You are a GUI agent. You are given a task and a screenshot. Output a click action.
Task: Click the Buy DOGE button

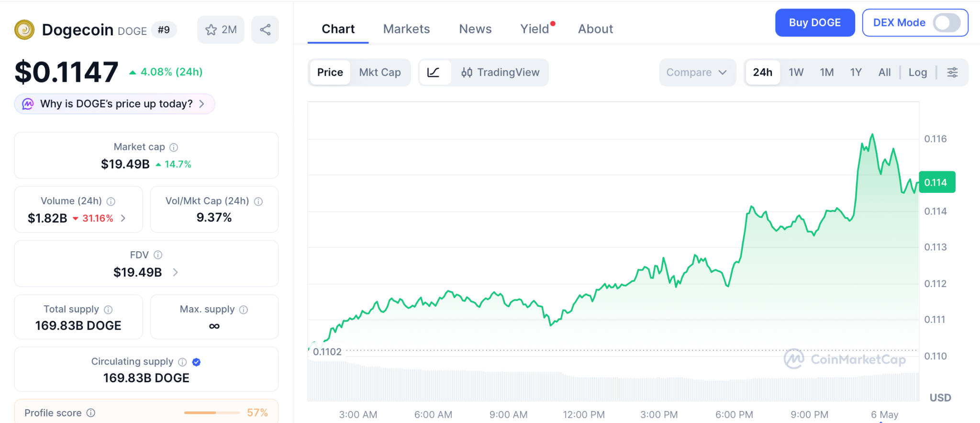pos(814,22)
